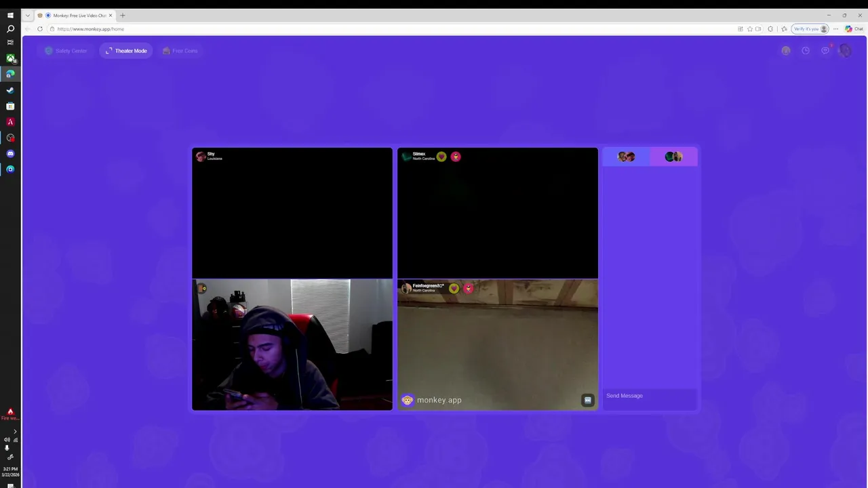Reload the page with the refresh button

tap(40, 28)
